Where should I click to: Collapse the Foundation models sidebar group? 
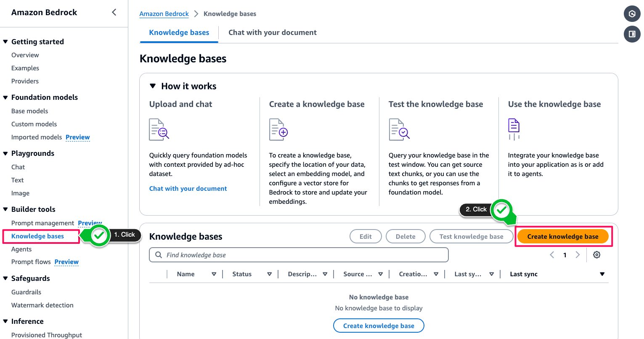click(5, 97)
